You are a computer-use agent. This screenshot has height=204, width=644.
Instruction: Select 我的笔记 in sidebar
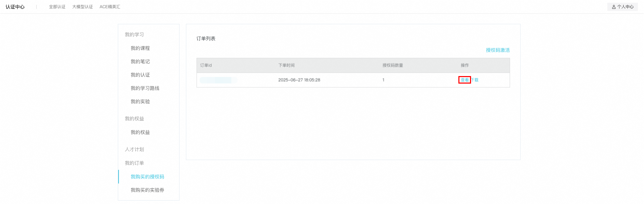click(140, 61)
